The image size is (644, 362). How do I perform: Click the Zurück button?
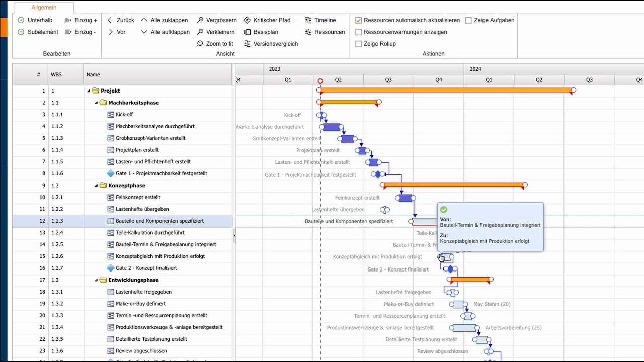[121, 20]
